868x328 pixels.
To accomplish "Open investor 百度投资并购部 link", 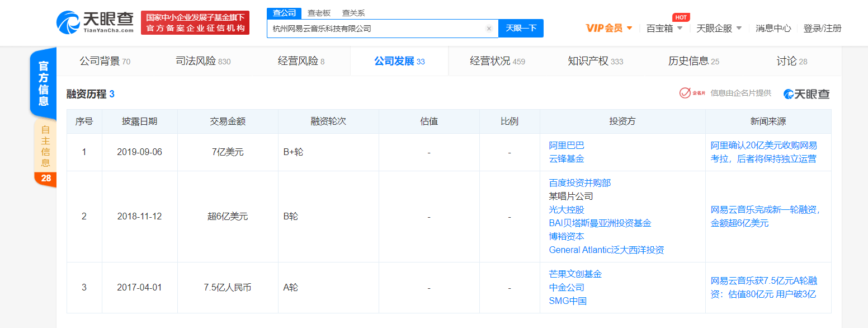I will pos(580,183).
